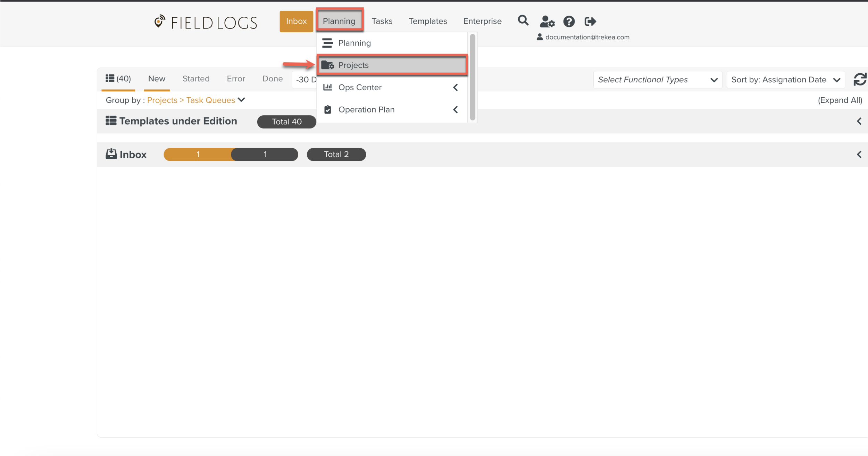Expand the Ops Center submenu chevron
The width and height of the screenshot is (868, 456).
[x=456, y=88]
